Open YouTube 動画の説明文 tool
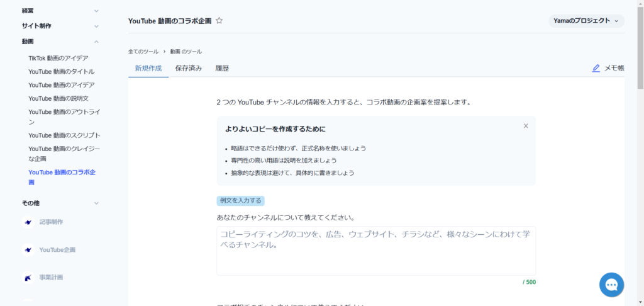The image size is (644, 306). tap(58, 98)
